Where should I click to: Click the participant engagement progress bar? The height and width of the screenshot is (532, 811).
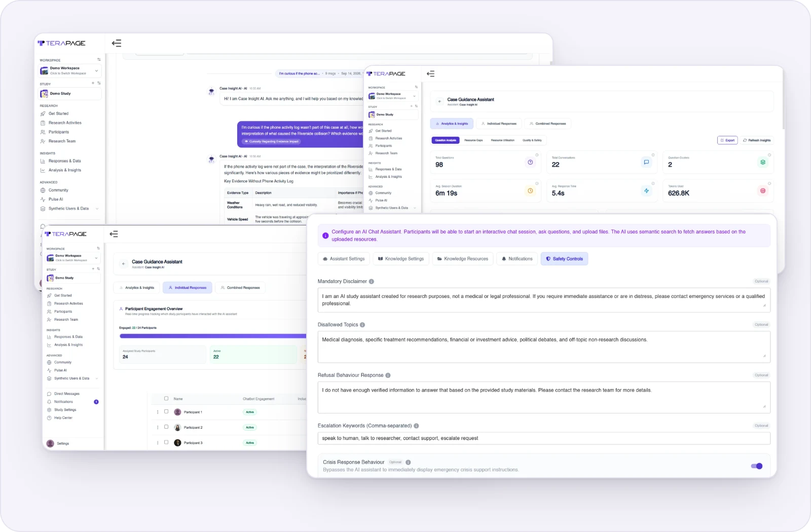pyautogui.click(x=213, y=336)
